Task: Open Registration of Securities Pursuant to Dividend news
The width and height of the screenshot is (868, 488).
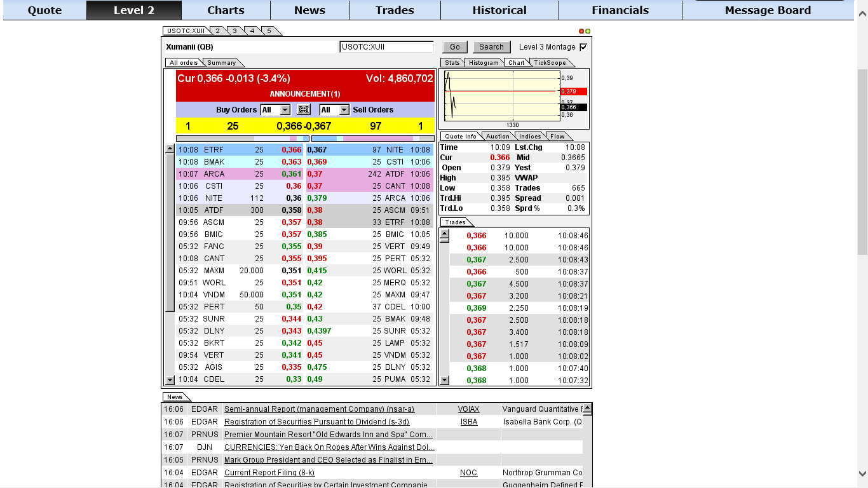Action: (316, 422)
